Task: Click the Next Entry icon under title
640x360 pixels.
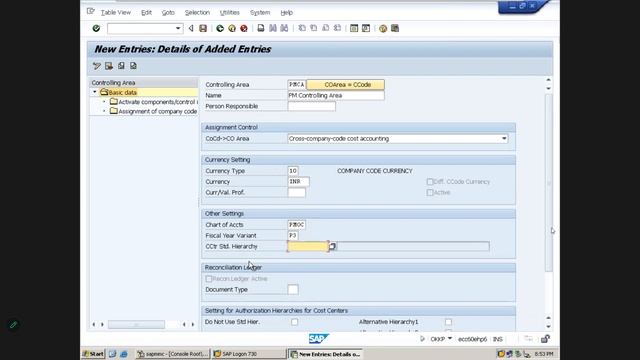Action: point(133,66)
